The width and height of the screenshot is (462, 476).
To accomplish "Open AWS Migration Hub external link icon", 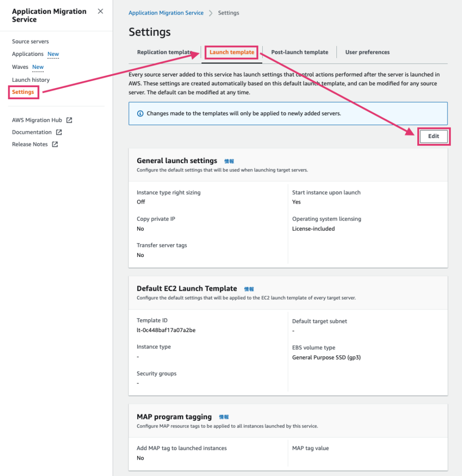I will (69, 120).
